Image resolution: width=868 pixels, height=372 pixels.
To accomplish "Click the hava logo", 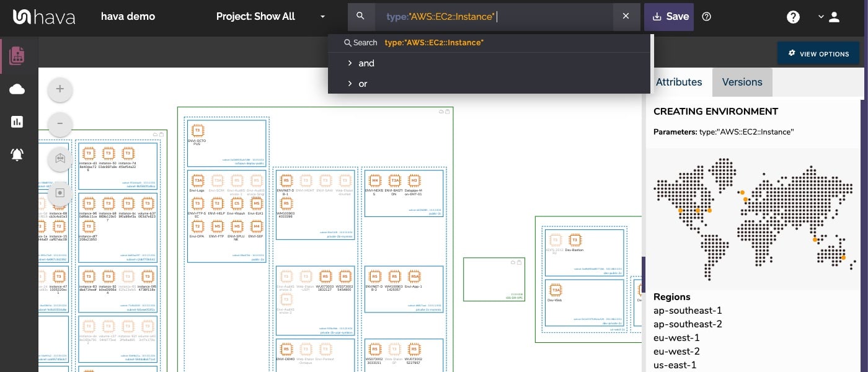I will (x=44, y=17).
